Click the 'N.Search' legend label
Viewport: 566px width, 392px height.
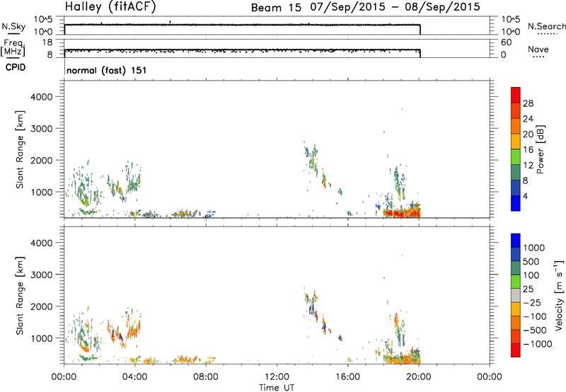click(546, 26)
